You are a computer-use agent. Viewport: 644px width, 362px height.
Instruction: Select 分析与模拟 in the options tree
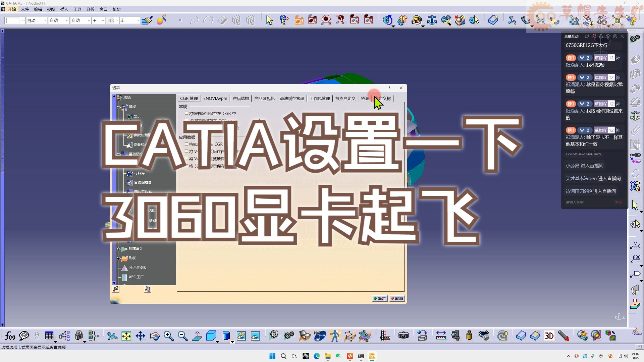pyautogui.click(x=138, y=267)
